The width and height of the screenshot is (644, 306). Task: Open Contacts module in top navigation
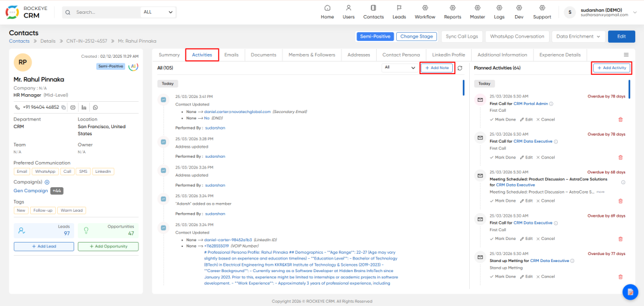(x=374, y=12)
